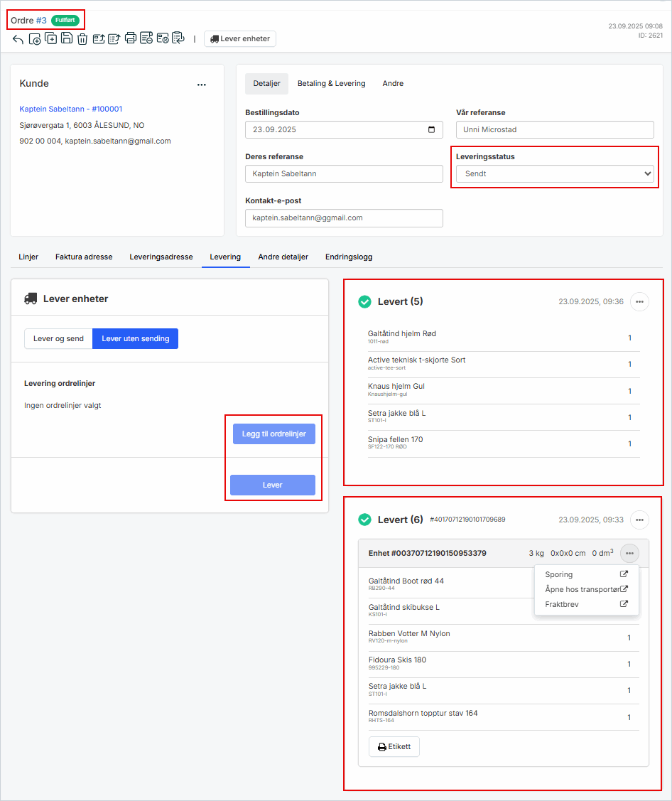Open the Leveringsstatus dropdown
672x801 pixels.
pyautogui.click(x=554, y=173)
